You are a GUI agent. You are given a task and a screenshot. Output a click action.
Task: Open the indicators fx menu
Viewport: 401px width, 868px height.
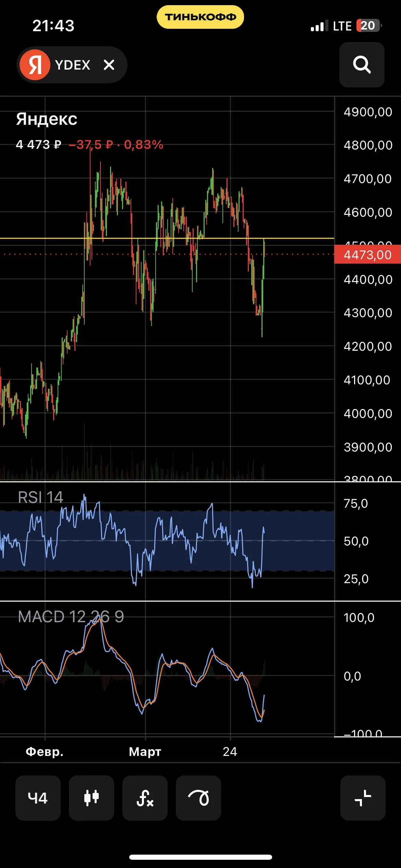(145, 798)
